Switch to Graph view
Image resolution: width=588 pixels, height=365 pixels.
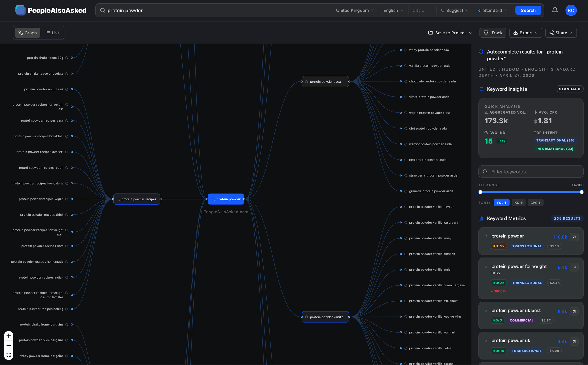point(28,33)
